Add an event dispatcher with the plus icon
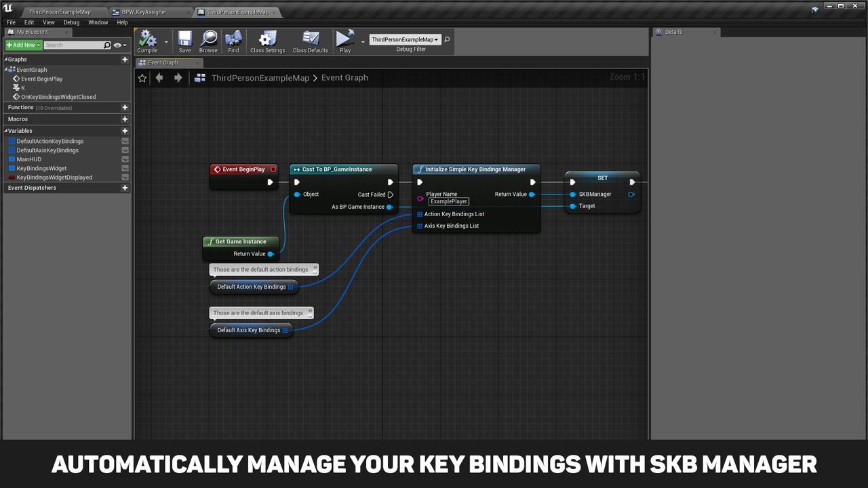Viewport: 868px width, 488px height. pyautogui.click(x=125, y=188)
